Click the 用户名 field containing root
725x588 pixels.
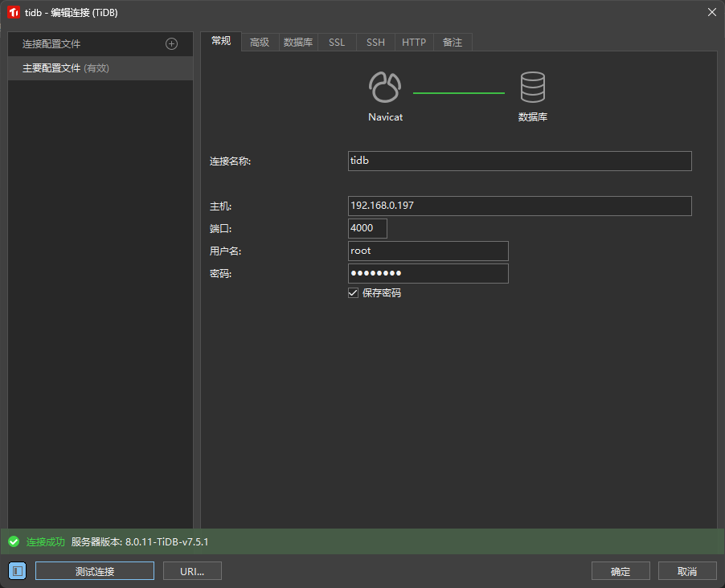428,251
